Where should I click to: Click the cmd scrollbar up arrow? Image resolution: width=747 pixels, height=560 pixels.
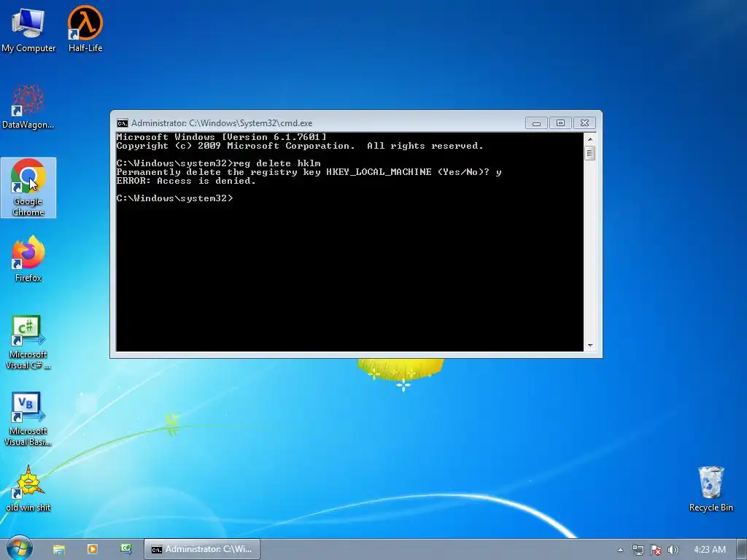[x=589, y=139]
